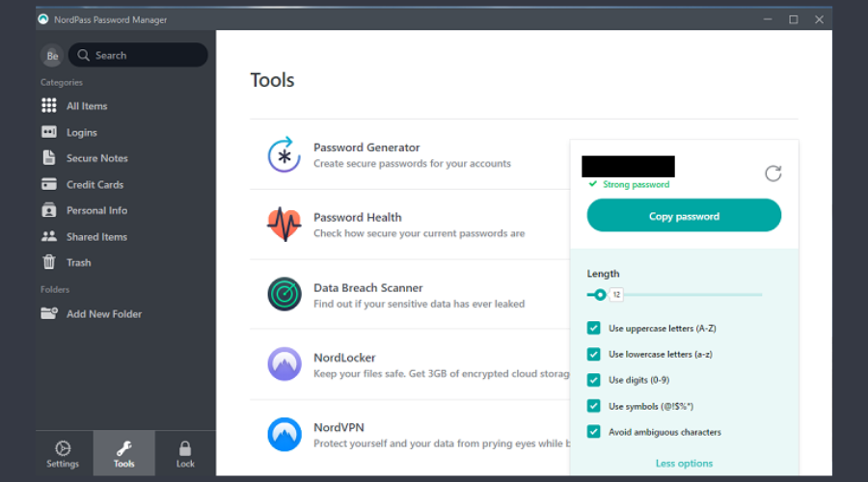Screen dimensions: 868x482
Task: Click 'Strong password' status text
Action: (x=637, y=184)
